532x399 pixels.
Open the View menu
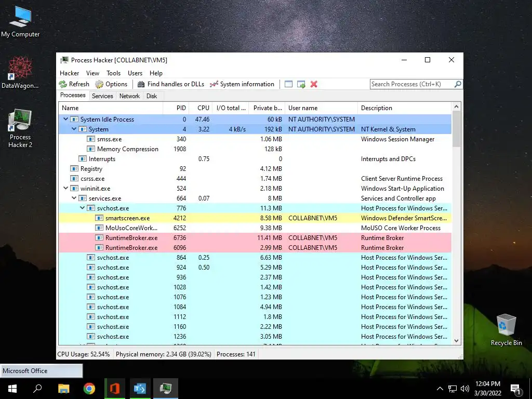92,73
